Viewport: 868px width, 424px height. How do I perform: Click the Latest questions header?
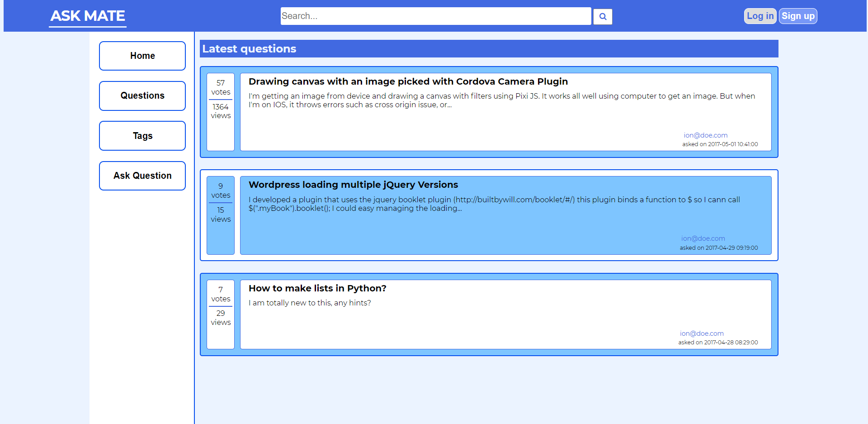point(250,48)
